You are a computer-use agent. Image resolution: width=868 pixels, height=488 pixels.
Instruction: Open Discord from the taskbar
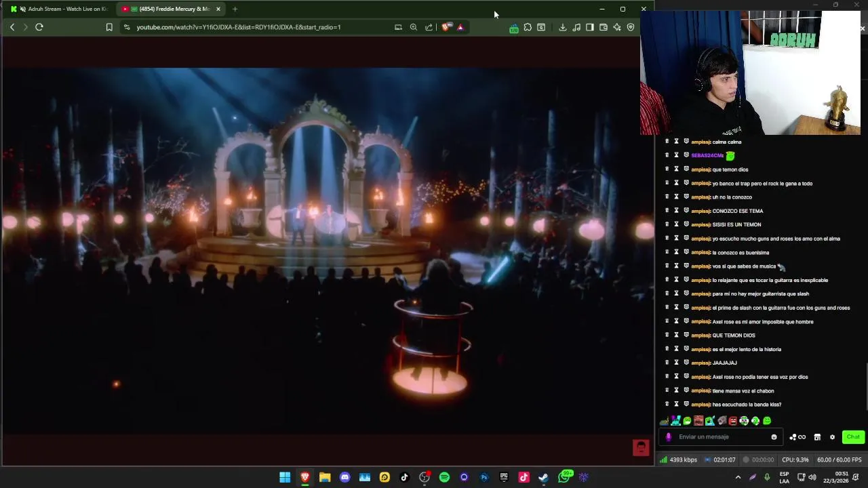click(x=344, y=477)
